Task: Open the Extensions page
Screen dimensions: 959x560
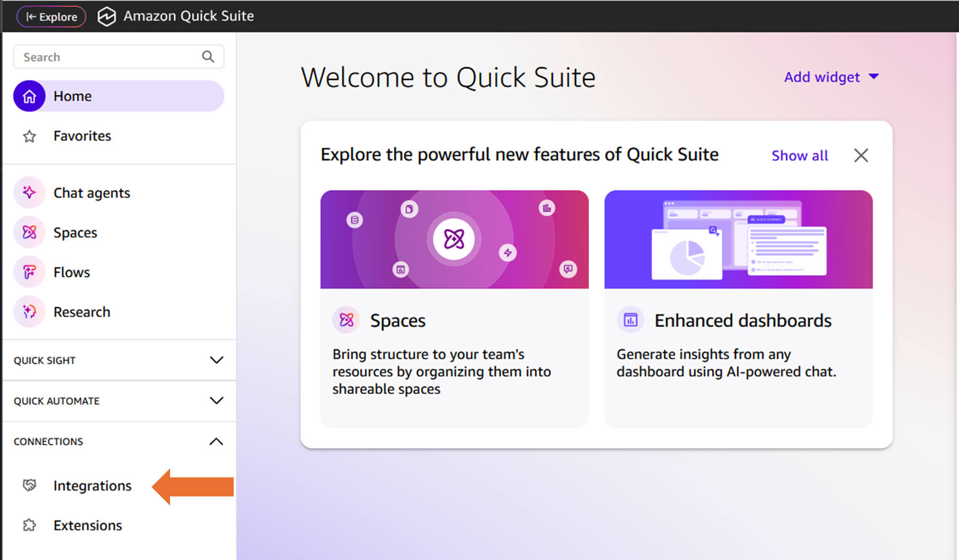Action: pyautogui.click(x=87, y=526)
